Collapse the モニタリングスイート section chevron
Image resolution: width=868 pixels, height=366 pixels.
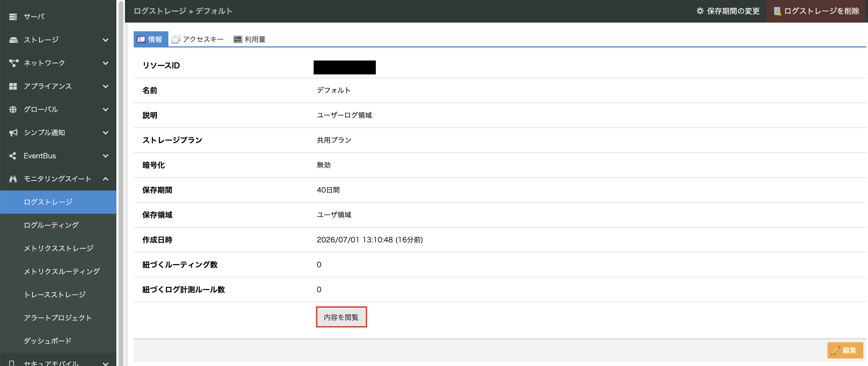(x=106, y=179)
